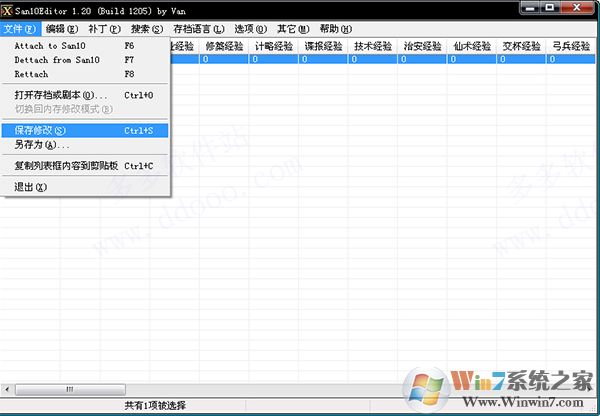Open the '补丁' patch menu
The width and height of the screenshot is (600, 416).
tap(106, 29)
